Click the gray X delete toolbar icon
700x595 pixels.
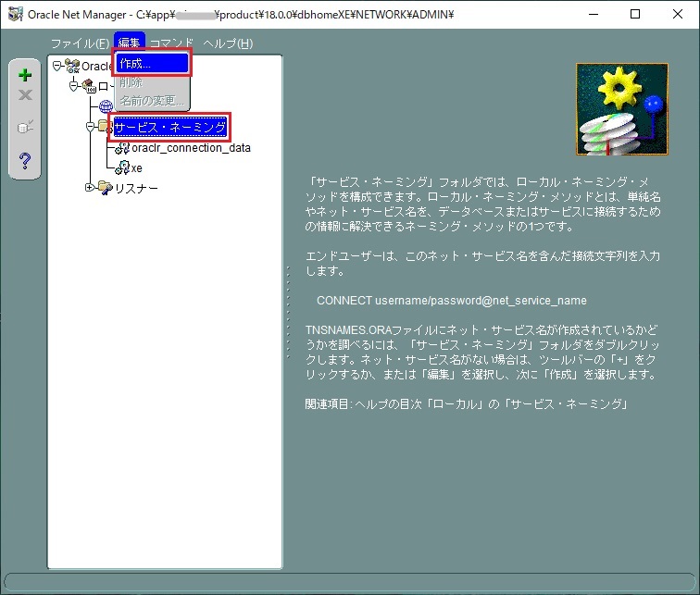point(25,94)
